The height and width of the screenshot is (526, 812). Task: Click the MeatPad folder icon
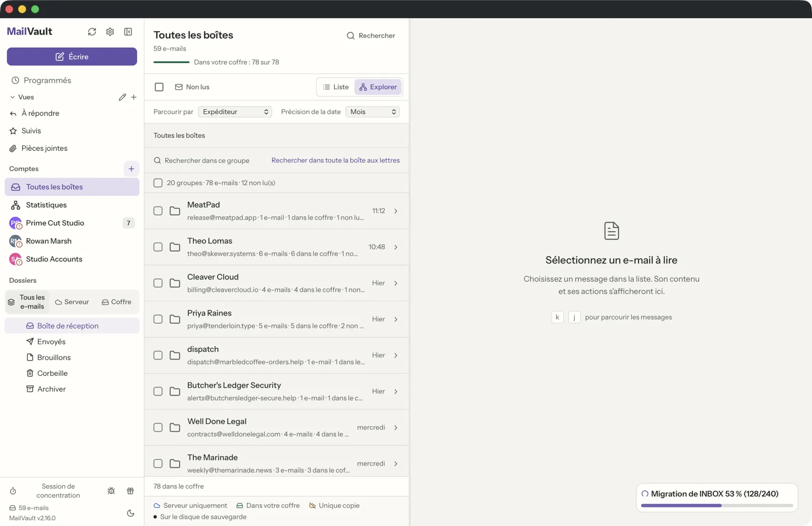point(175,211)
